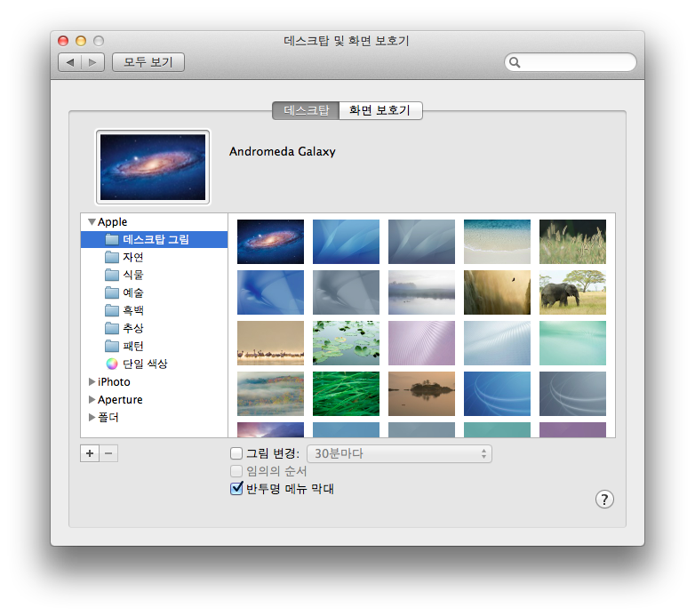Screen dimensions: 695x616
Task: Minimize window with the yellow button
Action: click(81, 41)
